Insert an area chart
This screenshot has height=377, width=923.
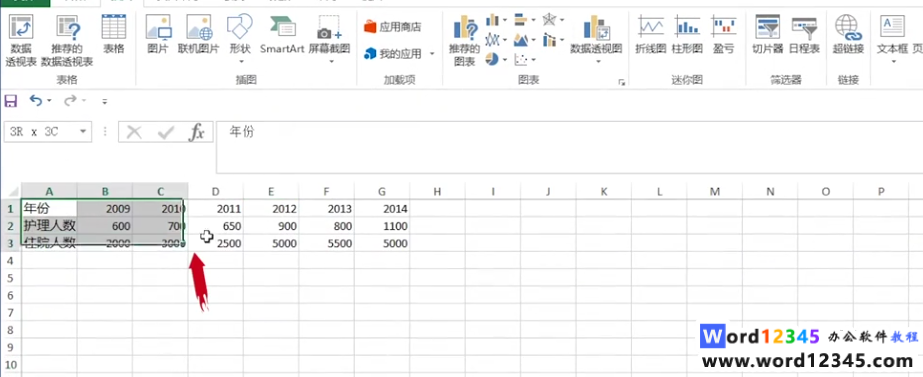point(520,39)
